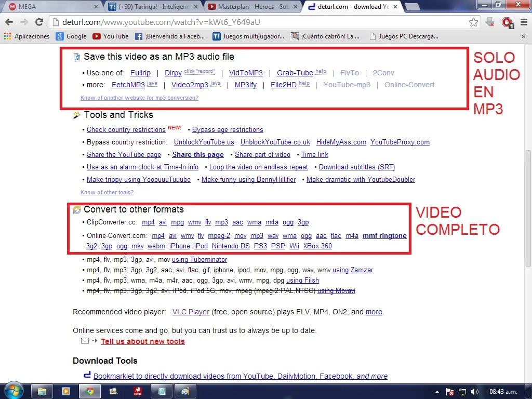Open Juegos multijugador Taringa bookmark
This screenshot has width=532, height=399.
[x=248, y=36]
